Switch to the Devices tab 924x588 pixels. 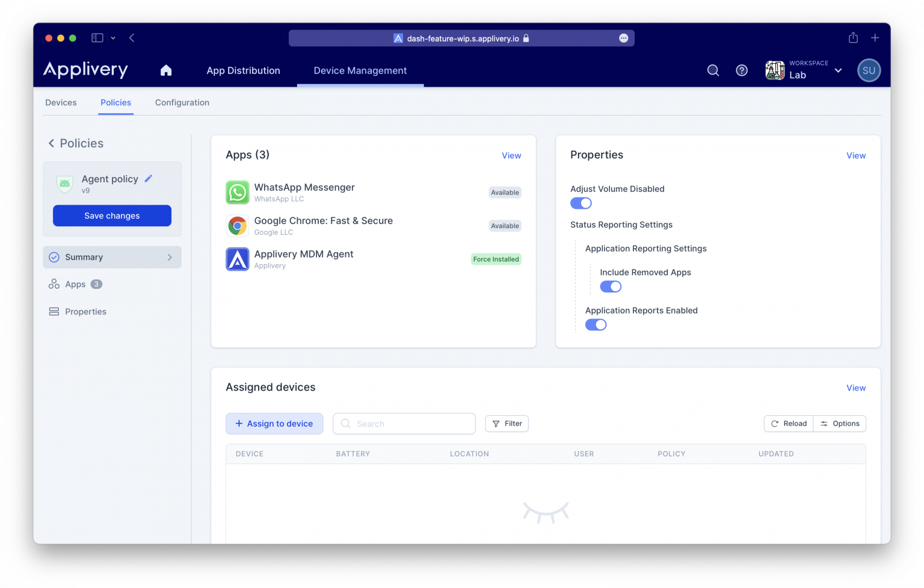60,102
